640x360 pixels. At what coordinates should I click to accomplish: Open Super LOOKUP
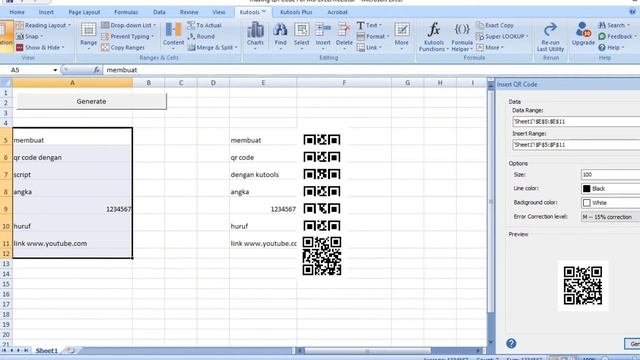point(502,36)
